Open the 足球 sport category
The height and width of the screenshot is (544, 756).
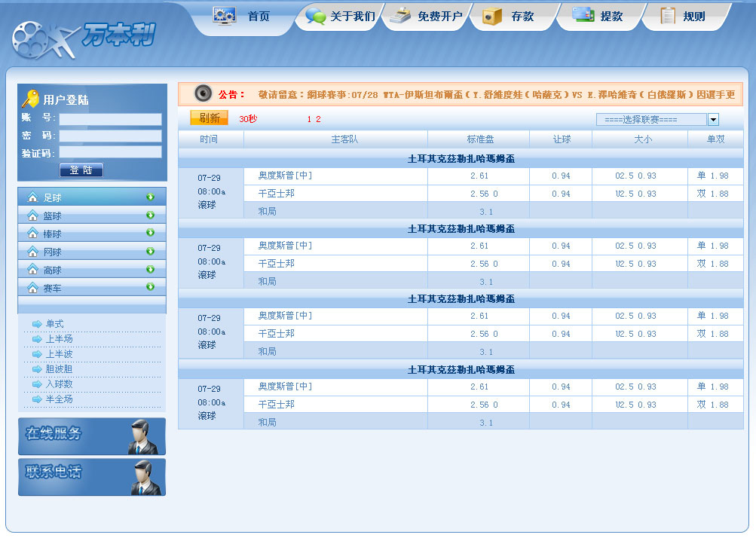pos(92,197)
